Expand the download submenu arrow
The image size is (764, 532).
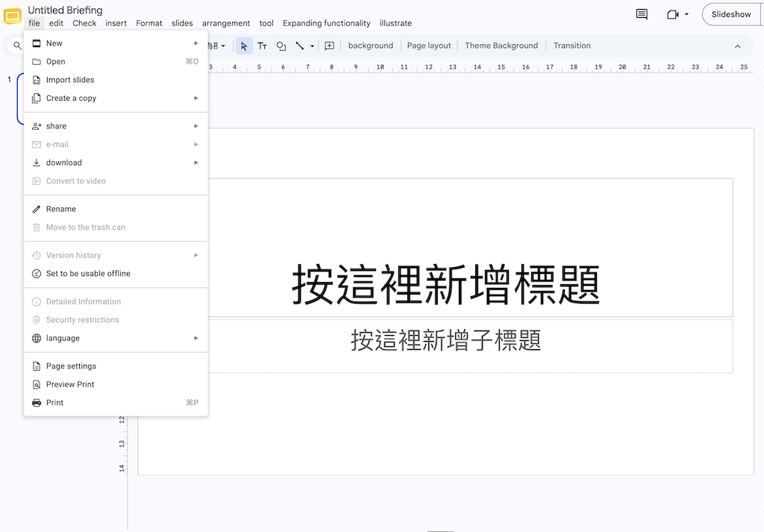pos(196,163)
